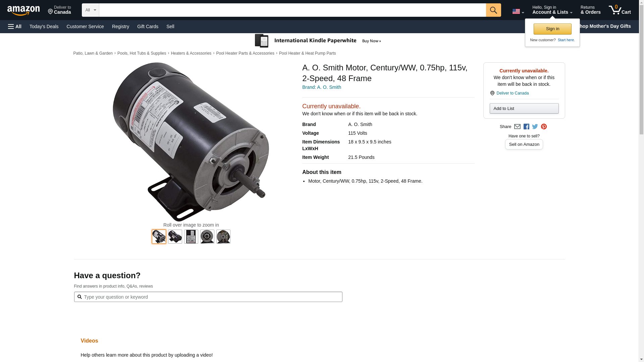Expand the search category All dropdown
This screenshot has width=644, height=362.
(91, 10)
